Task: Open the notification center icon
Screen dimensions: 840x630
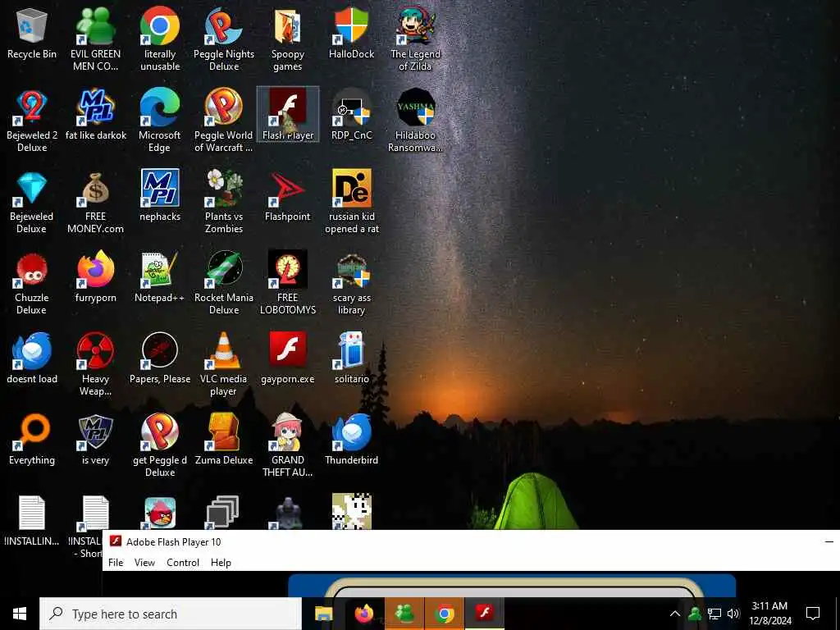Action: [813, 614]
